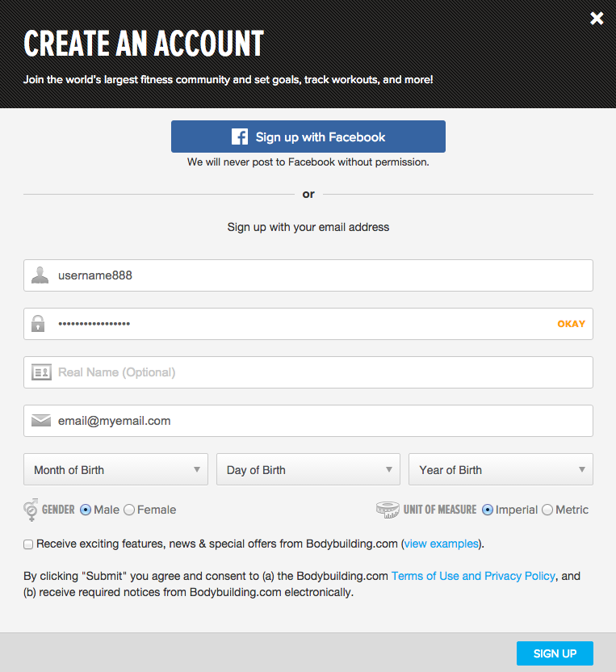Expand the Day of Birth dropdown

[308, 469]
